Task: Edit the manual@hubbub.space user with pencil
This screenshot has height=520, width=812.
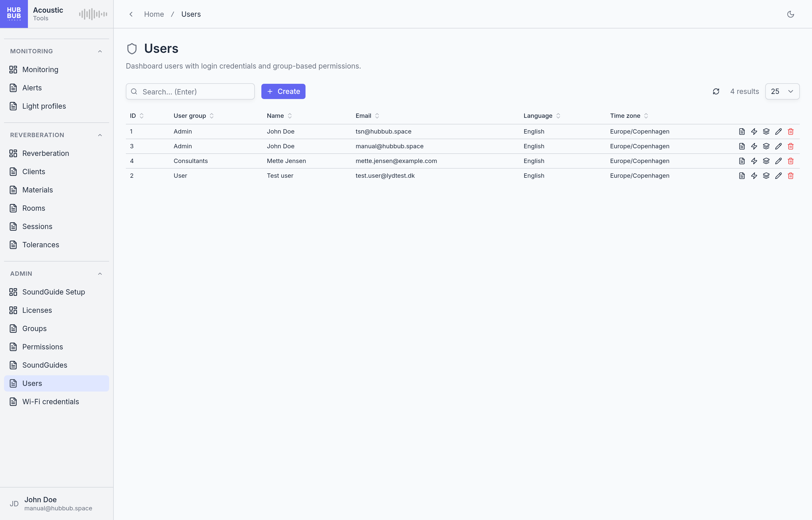Action: tap(778, 146)
